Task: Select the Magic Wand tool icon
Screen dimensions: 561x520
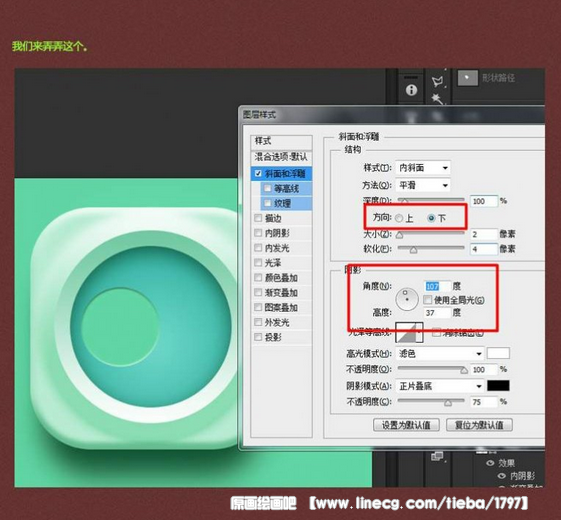Action: pos(437,98)
